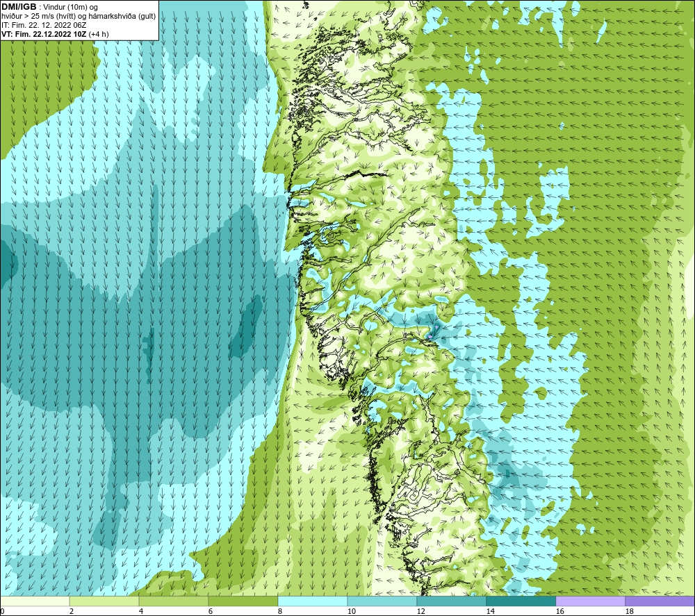Click the 12–14 m/s medium teal swatch
Viewport: 695px width, 616px height.
click(x=451, y=601)
